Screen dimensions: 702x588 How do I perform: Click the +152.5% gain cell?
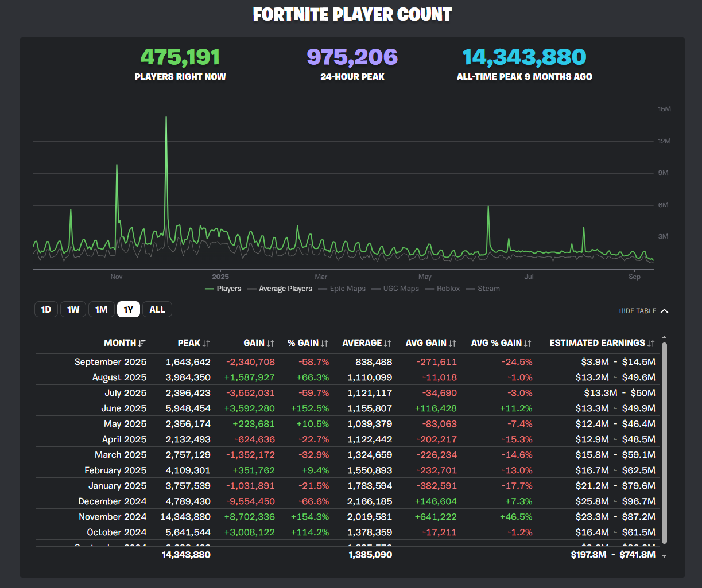[x=310, y=408]
